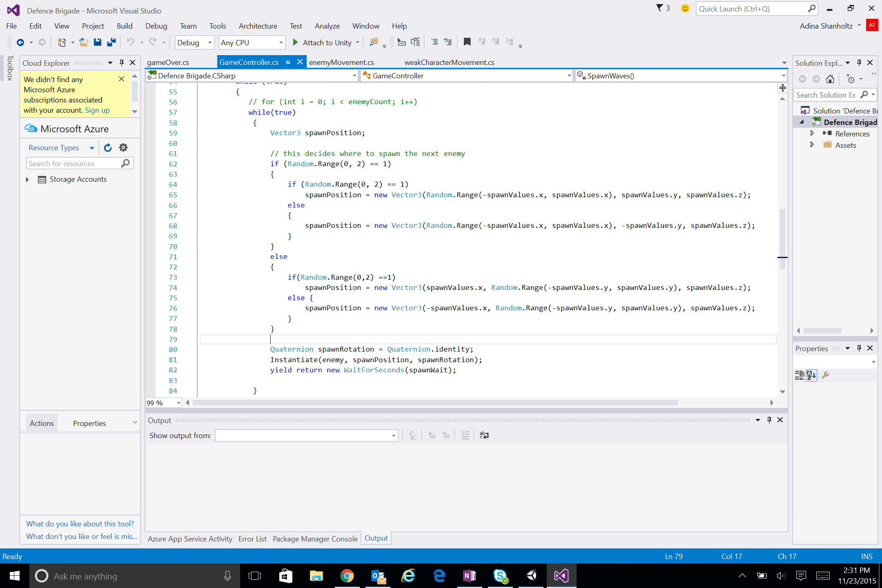Click the uncomment selected lines icon
The image size is (882, 588).
pos(448,42)
